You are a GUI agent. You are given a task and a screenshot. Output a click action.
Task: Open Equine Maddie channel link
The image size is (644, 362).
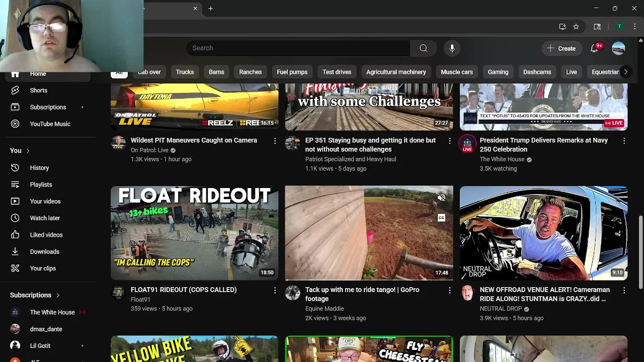325,308
